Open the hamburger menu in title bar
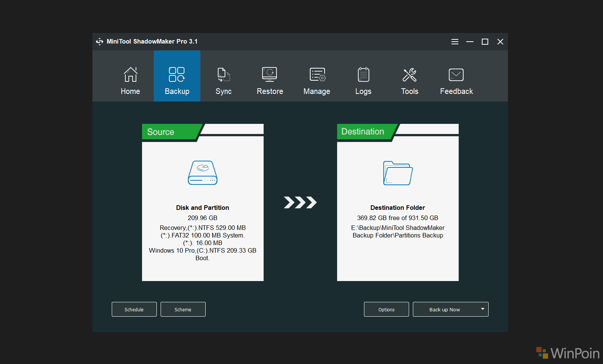The width and height of the screenshot is (603, 364). click(x=455, y=42)
